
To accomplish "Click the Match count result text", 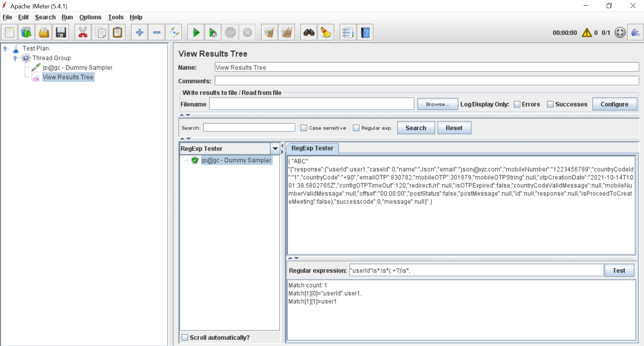I will [308, 285].
